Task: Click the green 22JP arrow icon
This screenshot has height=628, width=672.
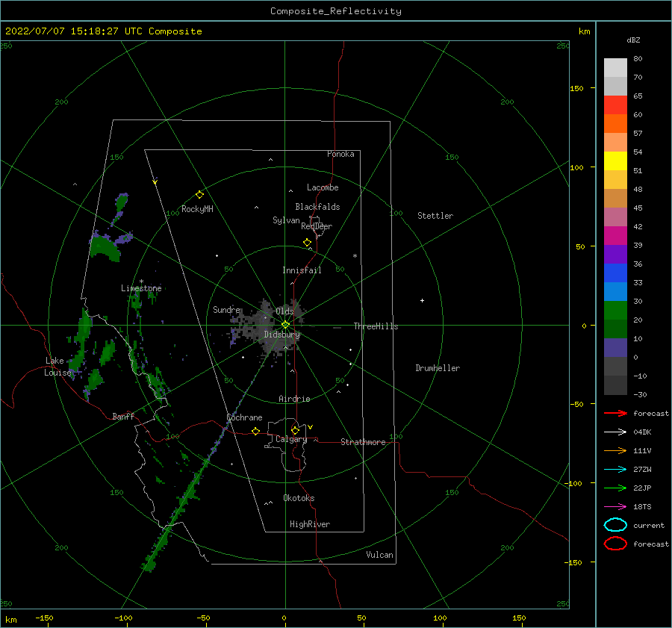Action: 615,488
